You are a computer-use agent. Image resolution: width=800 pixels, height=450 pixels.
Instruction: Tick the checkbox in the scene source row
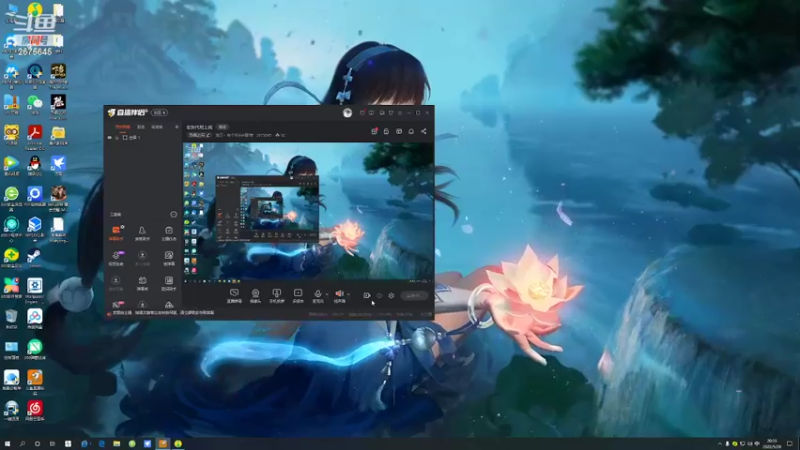pyautogui.click(x=125, y=138)
